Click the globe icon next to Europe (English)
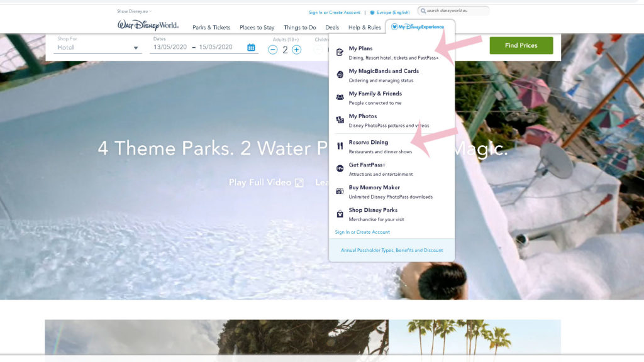This screenshot has width=644, height=362. pos(372,13)
